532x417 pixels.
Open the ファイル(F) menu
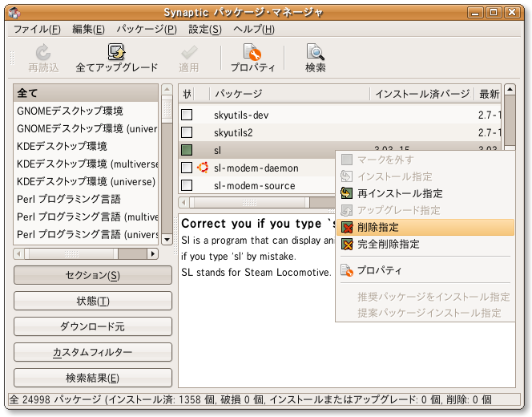[x=37, y=30]
